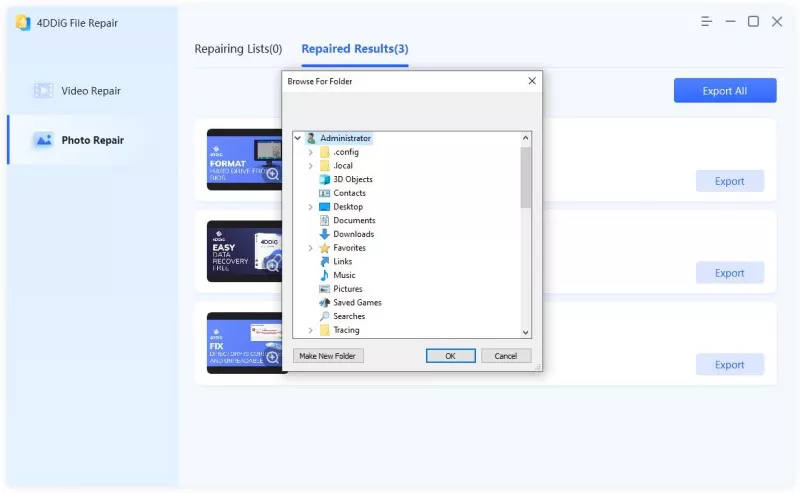Open Photo Repair in the sidebar
Image resolution: width=800 pixels, height=493 pixels.
coord(92,140)
